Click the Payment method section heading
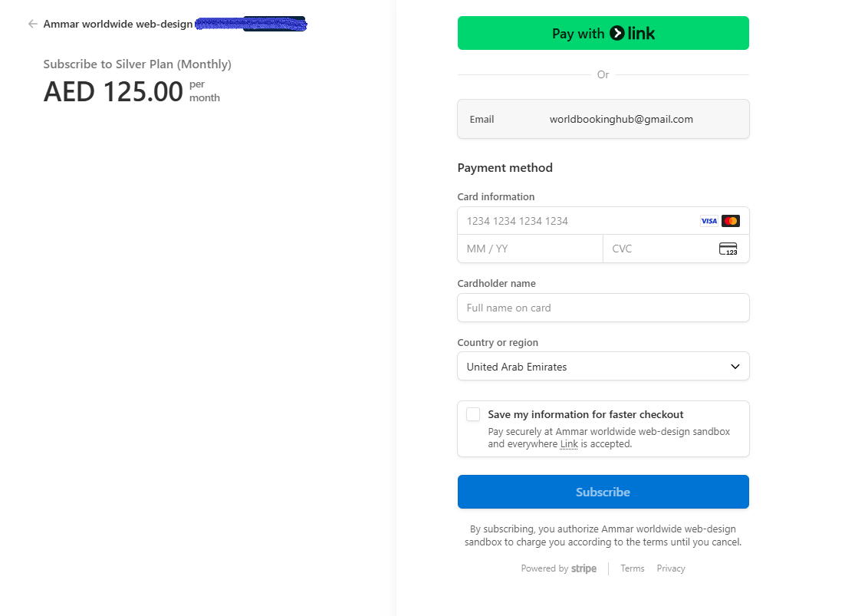The width and height of the screenshot is (868, 616). pyautogui.click(x=505, y=167)
